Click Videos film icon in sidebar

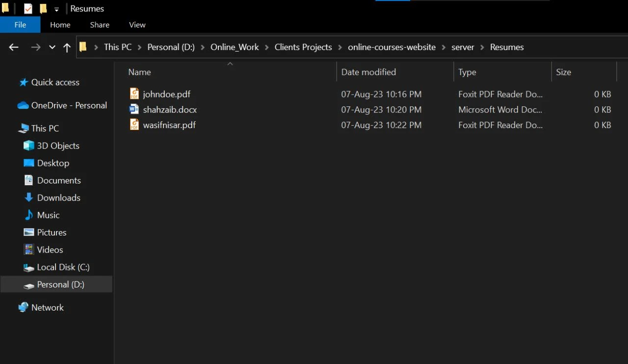tap(29, 249)
